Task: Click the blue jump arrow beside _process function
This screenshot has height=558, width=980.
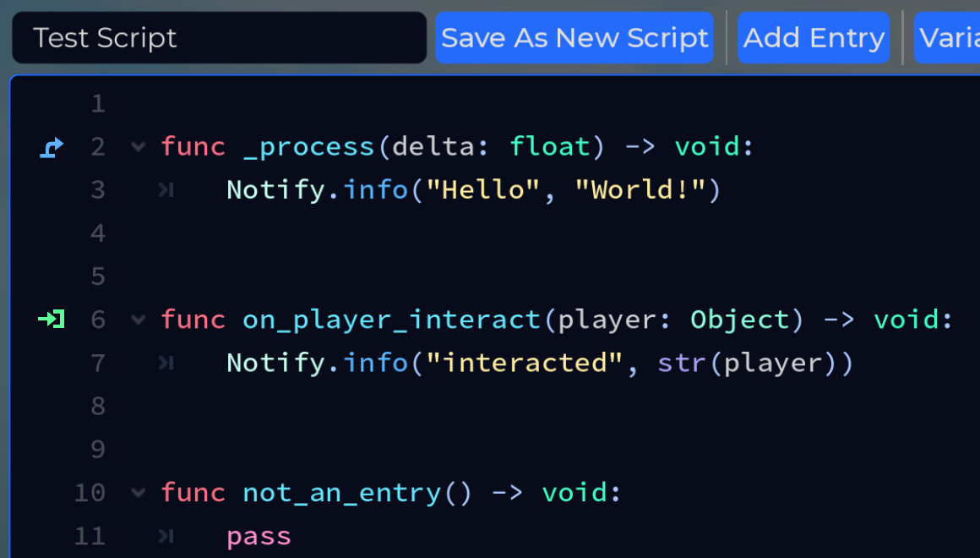Action: (x=50, y=146)
